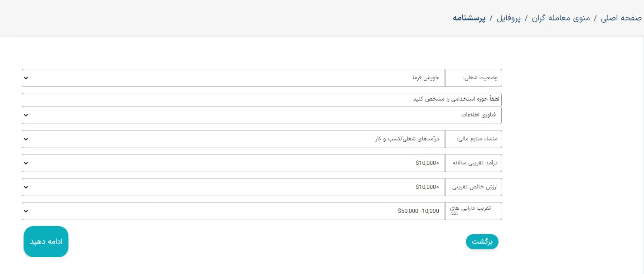
Task: Open the 'پروفایل' breadcrumb link
Action: [509, 18]
